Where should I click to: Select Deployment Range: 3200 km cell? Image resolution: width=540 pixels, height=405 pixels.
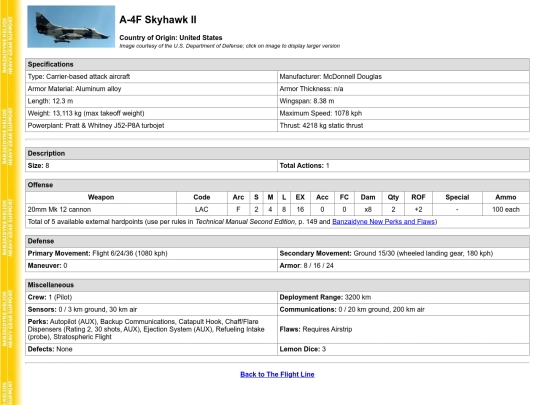pyautogui.click(x=403, y=297)
